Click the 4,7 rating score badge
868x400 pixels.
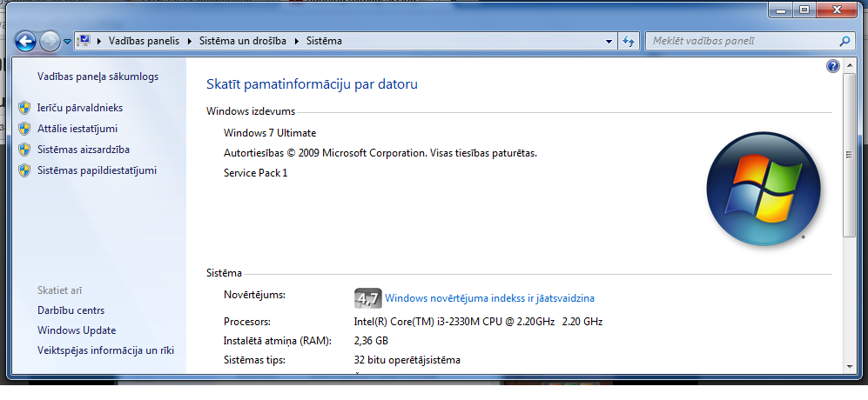[367, 298]
